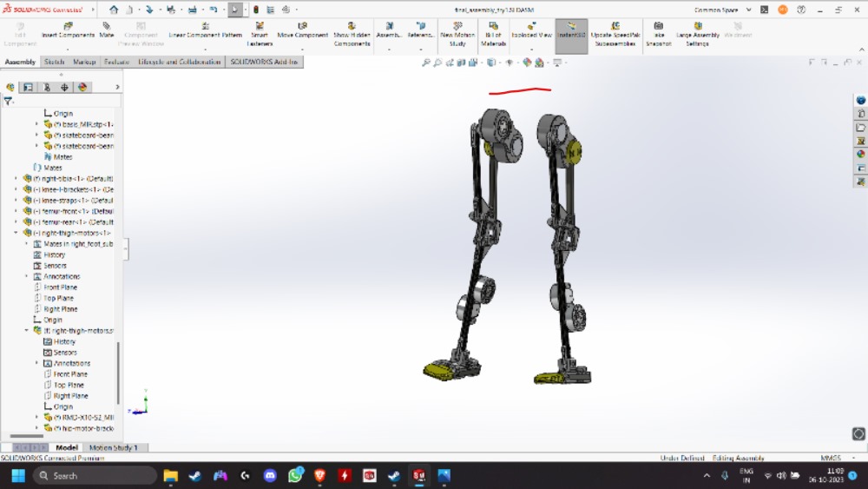Click the Bill of Materials icon

(493, 30)
